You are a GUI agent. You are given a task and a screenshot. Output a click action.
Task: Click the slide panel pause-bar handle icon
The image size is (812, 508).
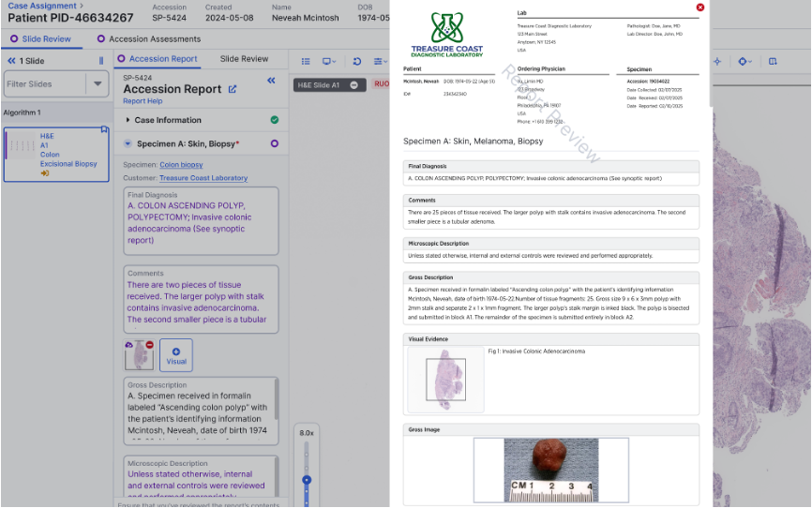click(x=101, y=61)
